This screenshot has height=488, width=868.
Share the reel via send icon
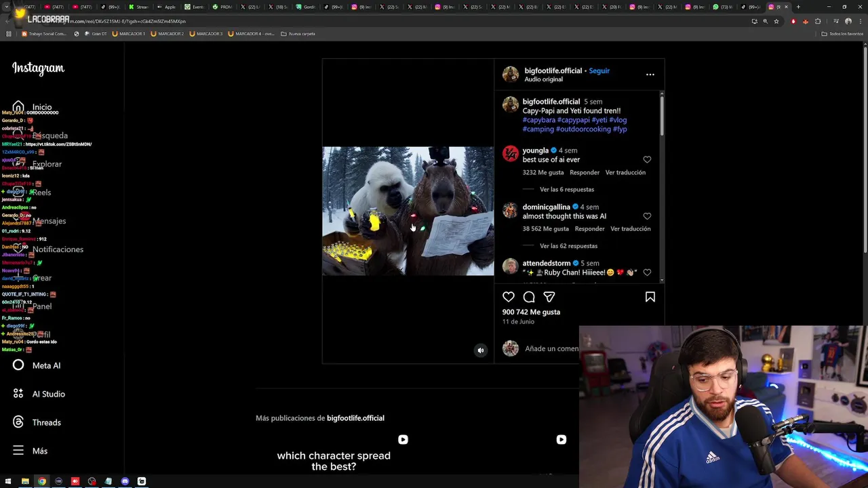(549, 297)
